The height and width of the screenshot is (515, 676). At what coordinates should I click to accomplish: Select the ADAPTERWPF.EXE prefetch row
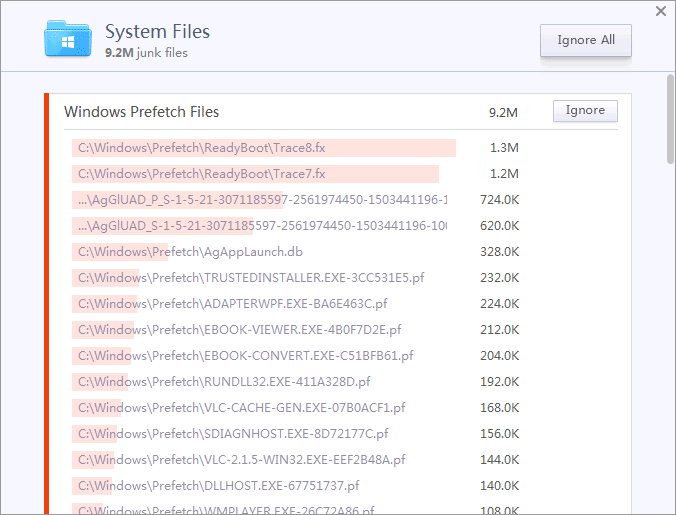click(x=295, y=304)
